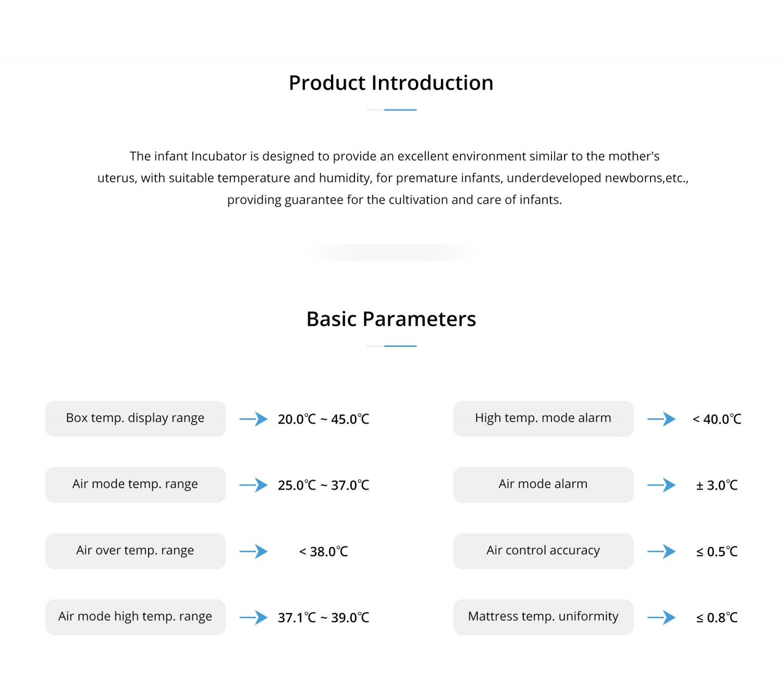Screen dimensions: 784x673
Task: Select the Box temp. display range label
Action: click(x=136, y=419)
